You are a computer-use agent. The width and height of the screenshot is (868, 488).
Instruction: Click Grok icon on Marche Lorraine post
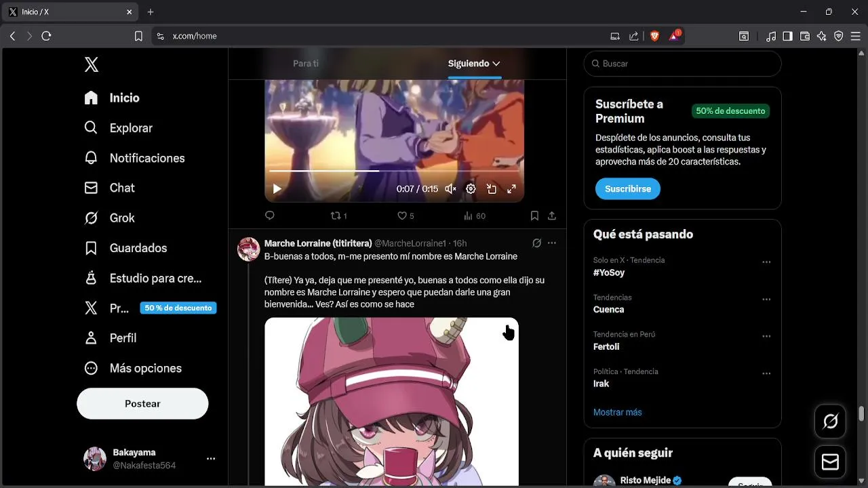(x=536, y=243)
